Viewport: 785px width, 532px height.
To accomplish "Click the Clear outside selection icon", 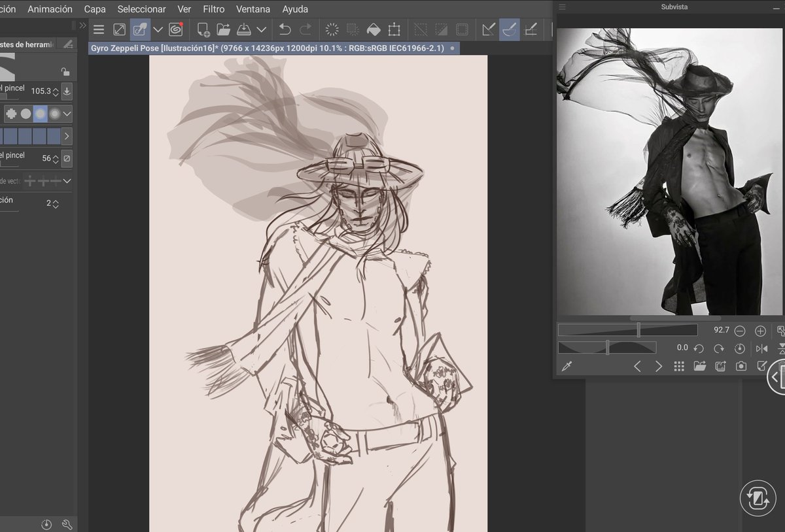I will [353, 29].
